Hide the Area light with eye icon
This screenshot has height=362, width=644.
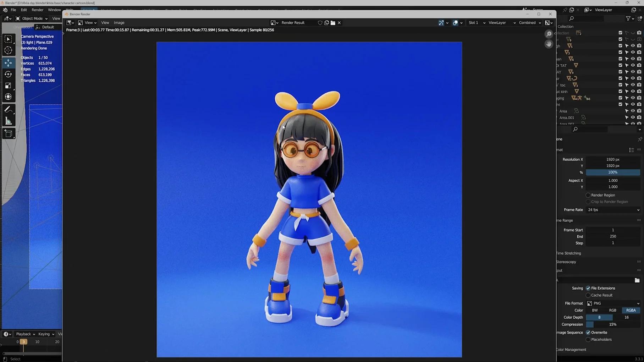pyautogui.click(x=633, y=111)
